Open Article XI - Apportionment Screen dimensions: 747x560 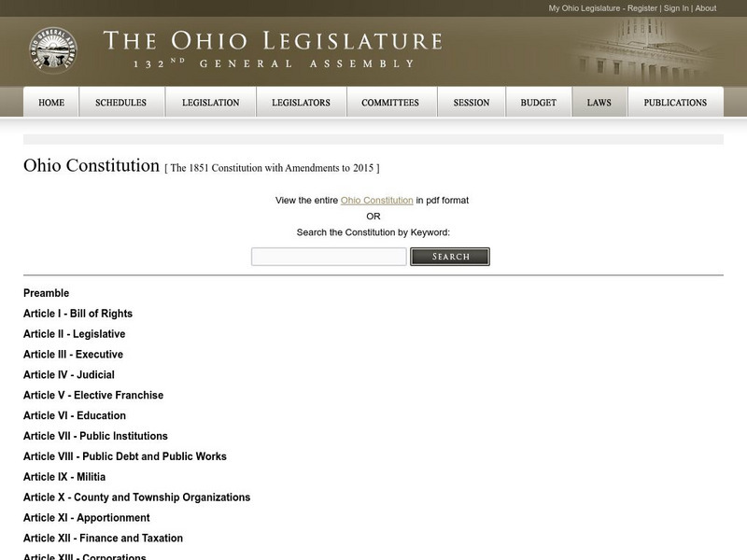coord(87,518)
